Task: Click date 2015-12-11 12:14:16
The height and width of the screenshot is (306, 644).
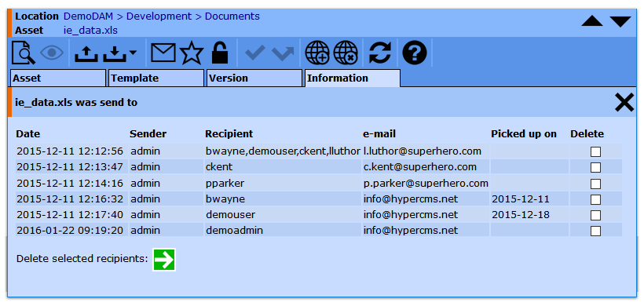Action: coord(70,183)
